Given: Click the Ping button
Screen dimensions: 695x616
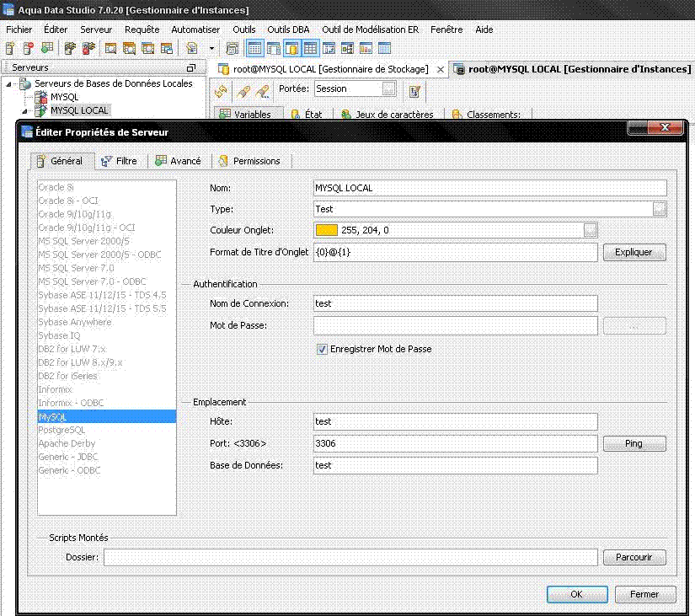Looking at the screenshot, I should [x=634, y=443].
